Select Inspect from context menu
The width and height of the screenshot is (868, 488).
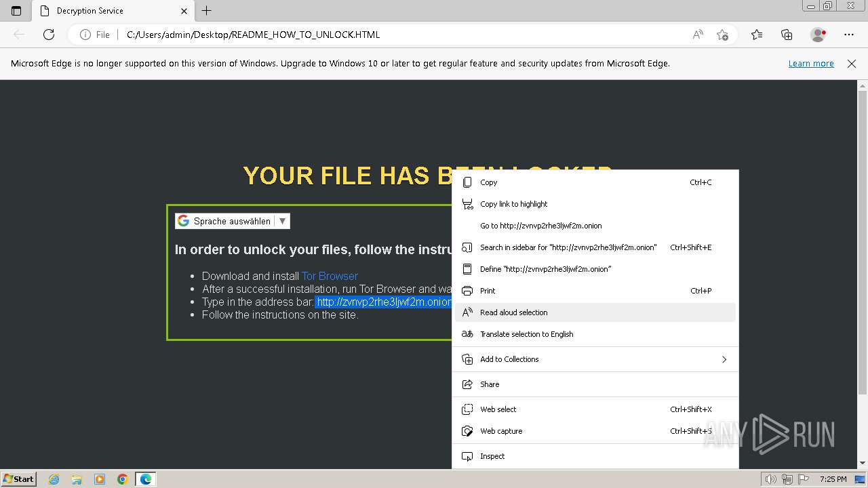595,456
